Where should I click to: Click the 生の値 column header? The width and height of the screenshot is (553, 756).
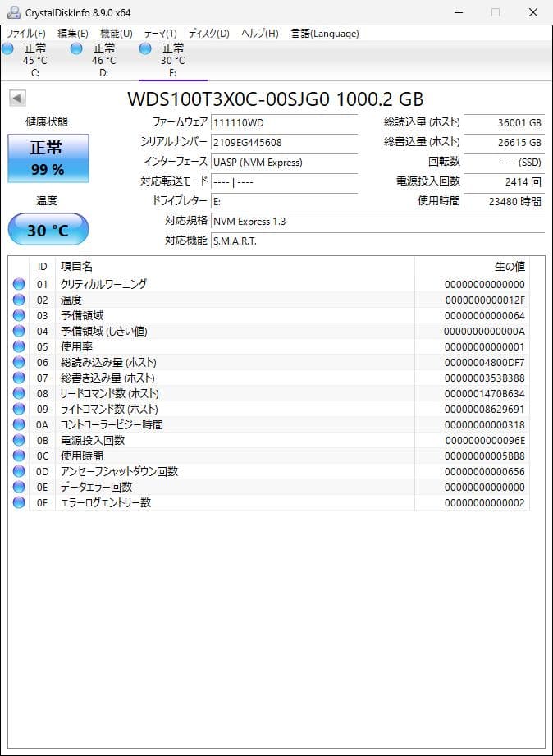point(472,266)
